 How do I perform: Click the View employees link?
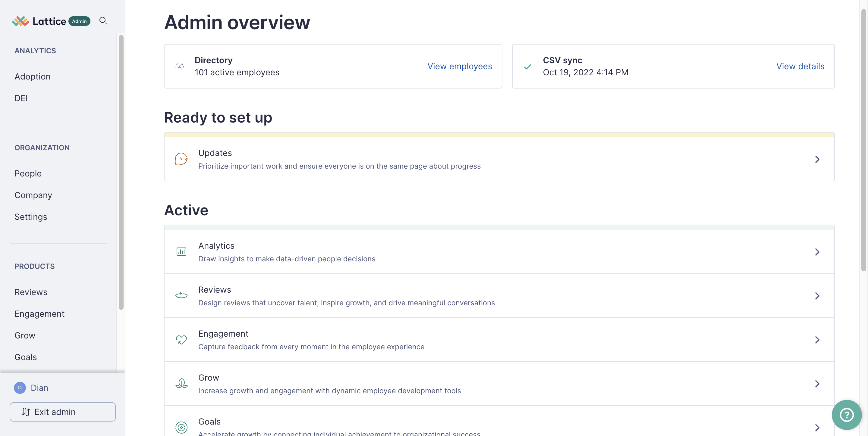pos(460,66)
